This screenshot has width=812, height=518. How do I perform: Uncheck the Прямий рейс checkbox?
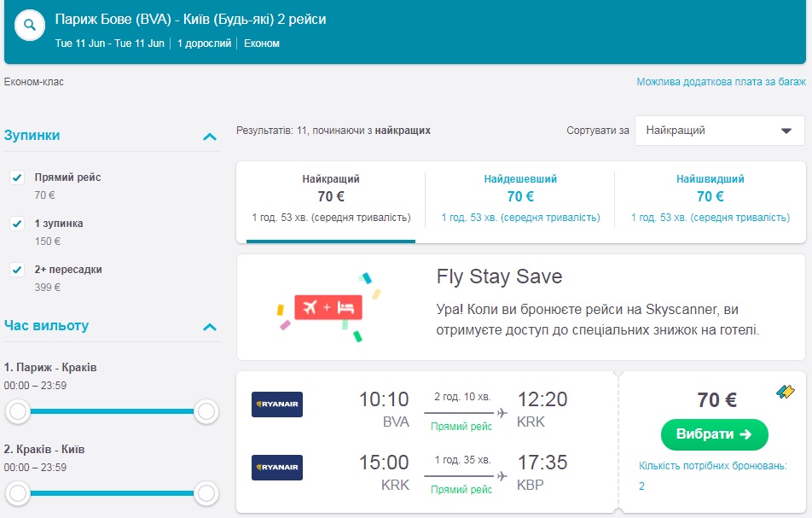point(16,178)
